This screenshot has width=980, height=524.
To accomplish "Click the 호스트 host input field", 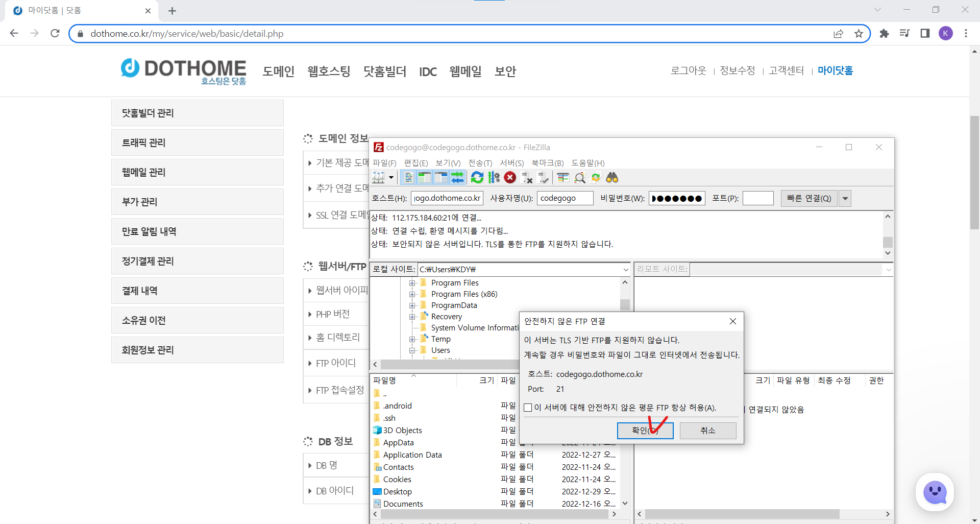I will click(x=447, y=198).
